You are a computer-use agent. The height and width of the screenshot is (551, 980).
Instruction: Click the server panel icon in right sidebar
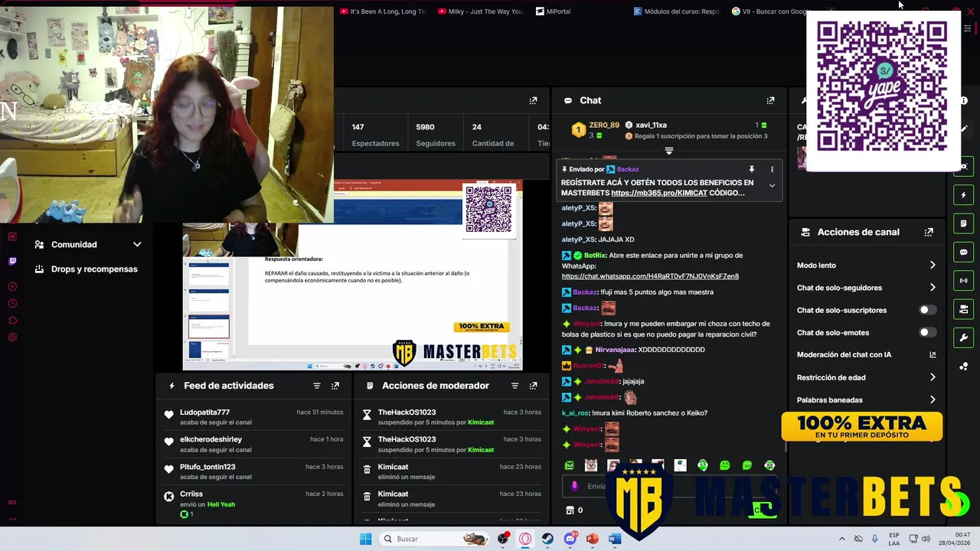click(x=963, y=309)
